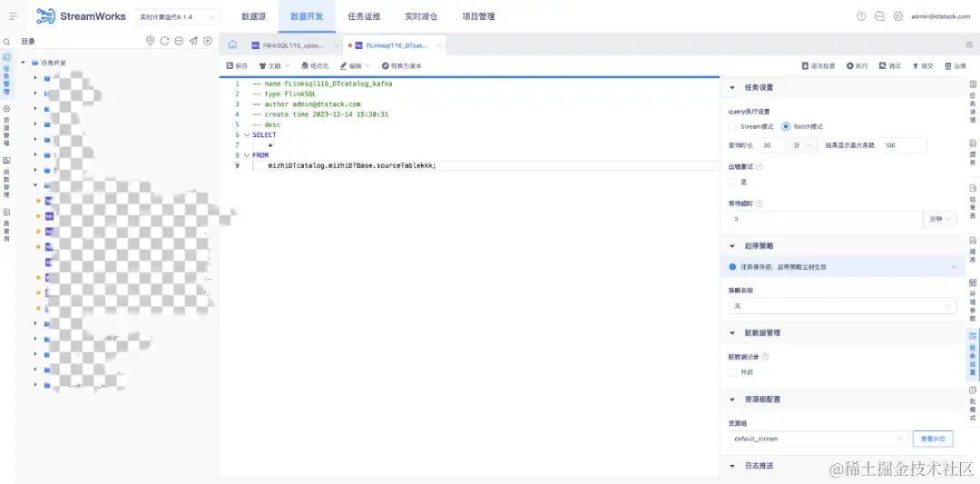Fold the SELECT block in code editor

247,135
